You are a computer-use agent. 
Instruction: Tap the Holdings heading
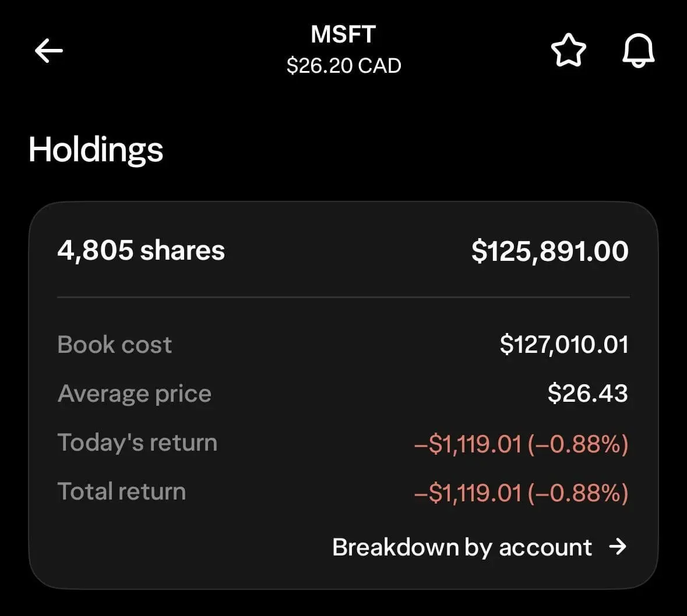[x=96, y=150]
